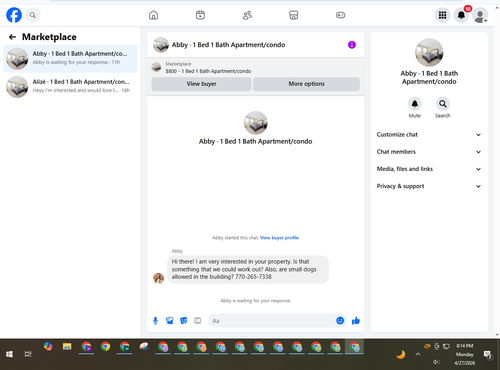Click the purple conversation info icon
Image resolution: width=500 pixels, height=370 pixels.
(x=352, y=45)
